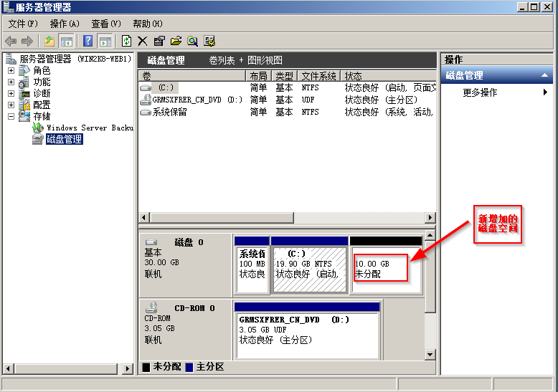This screenshot has height=392, width=558.
Task: Click the Up one level folder icon
Action: tap(49, 42)
